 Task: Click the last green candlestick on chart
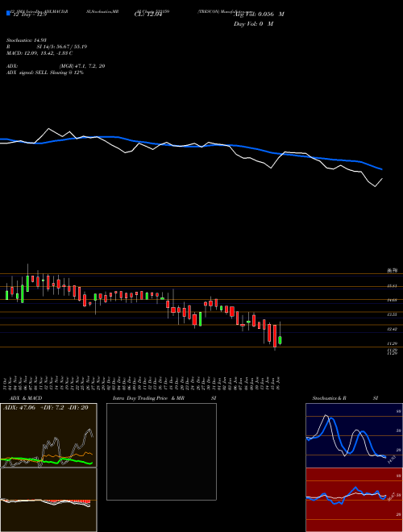[x=280, y=340]
